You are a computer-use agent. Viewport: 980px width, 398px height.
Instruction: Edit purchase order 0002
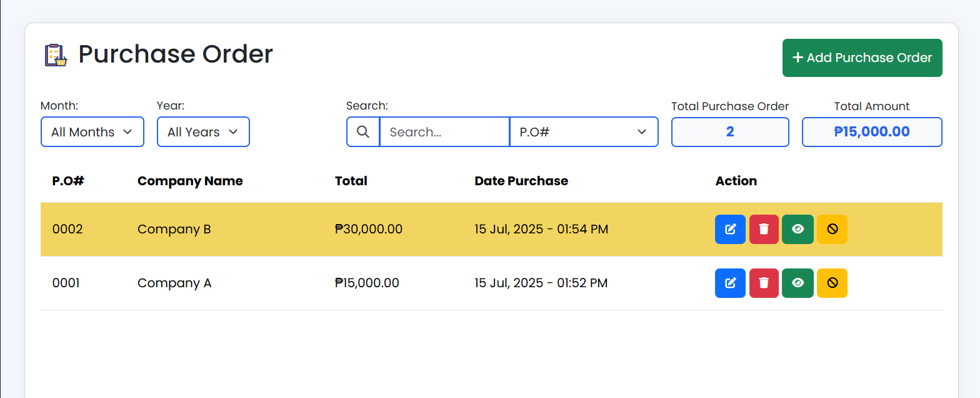point(730,229)
